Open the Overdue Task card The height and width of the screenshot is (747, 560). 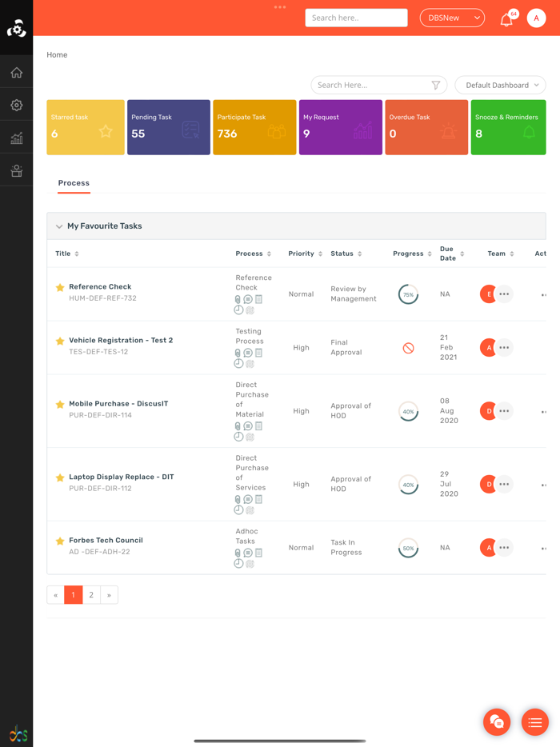pyautogui.click(x=426, y=127)
